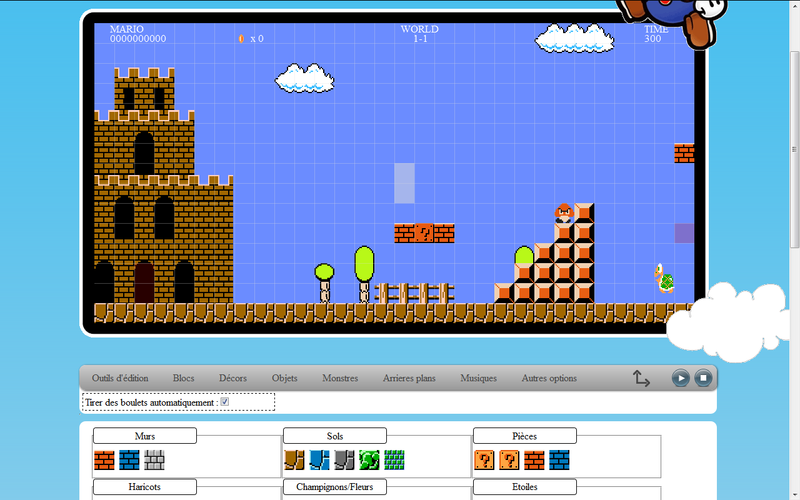Click the brick block at the right edge of level

click(684, 153)
